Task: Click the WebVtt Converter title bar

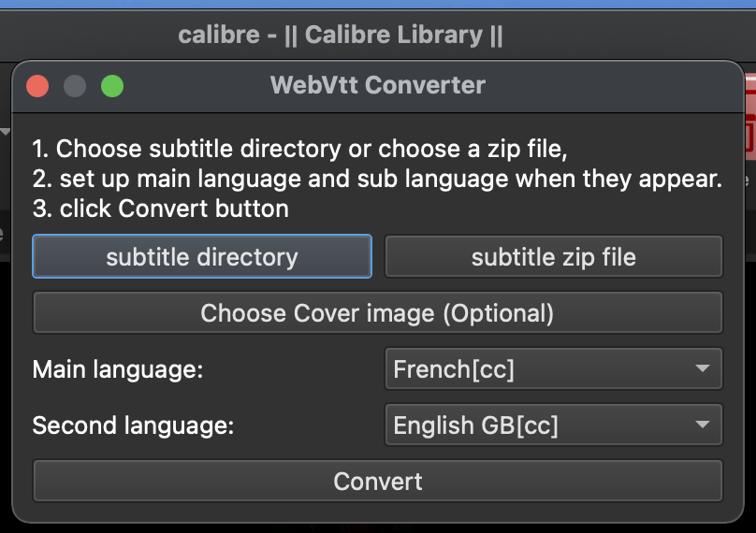Action: tap(377, 86)
